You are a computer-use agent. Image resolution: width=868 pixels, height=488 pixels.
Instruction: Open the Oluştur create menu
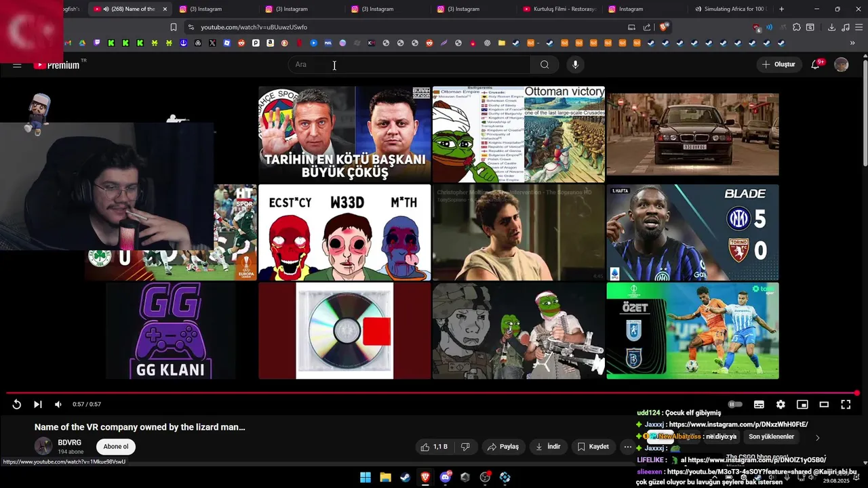pyautogui.click(x=778, y=64)
